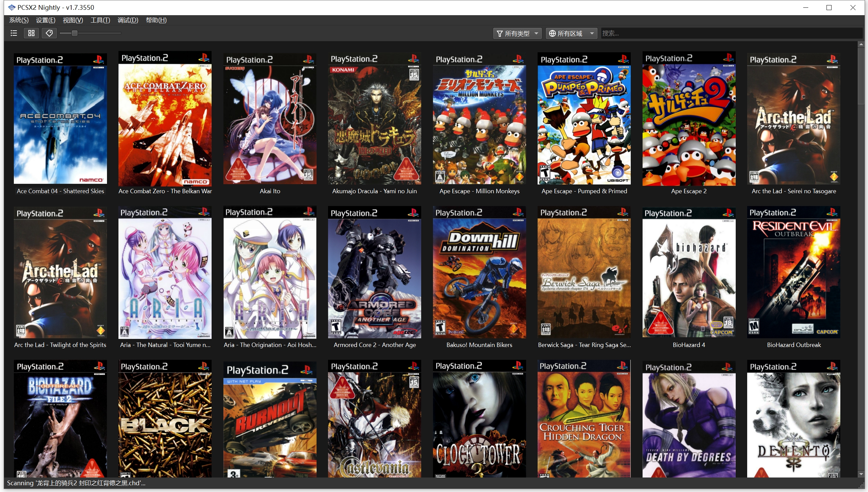Image resolution: width=868 pixels, height=492 pixels.
Task: Select the Demento game cover
Action: [794, 419]
